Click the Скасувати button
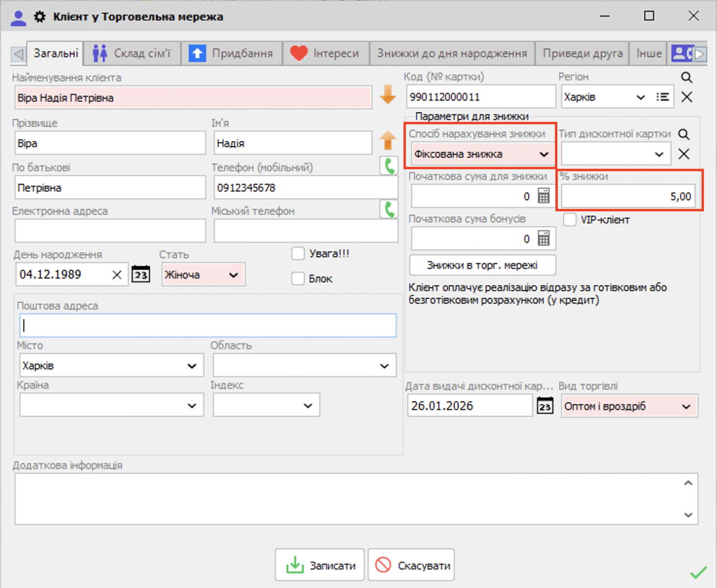717x588 pixels. (411, 565)
